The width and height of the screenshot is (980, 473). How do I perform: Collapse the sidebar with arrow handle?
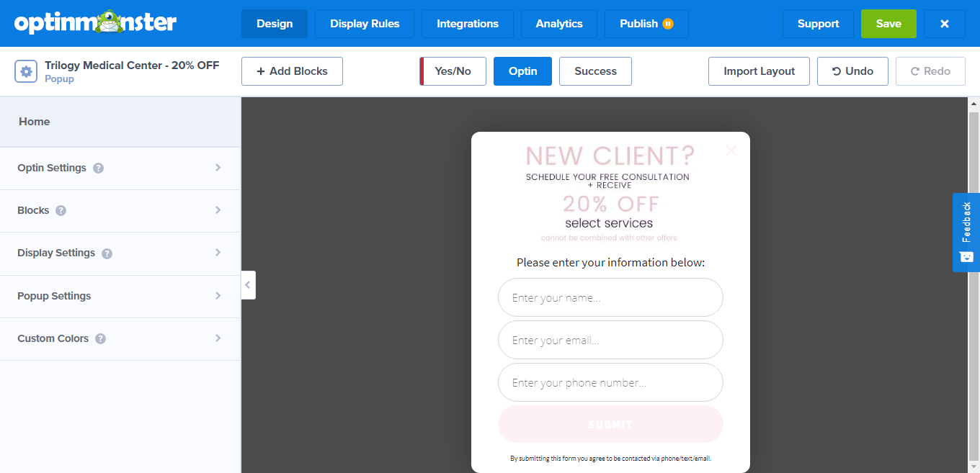click(248, 285)
